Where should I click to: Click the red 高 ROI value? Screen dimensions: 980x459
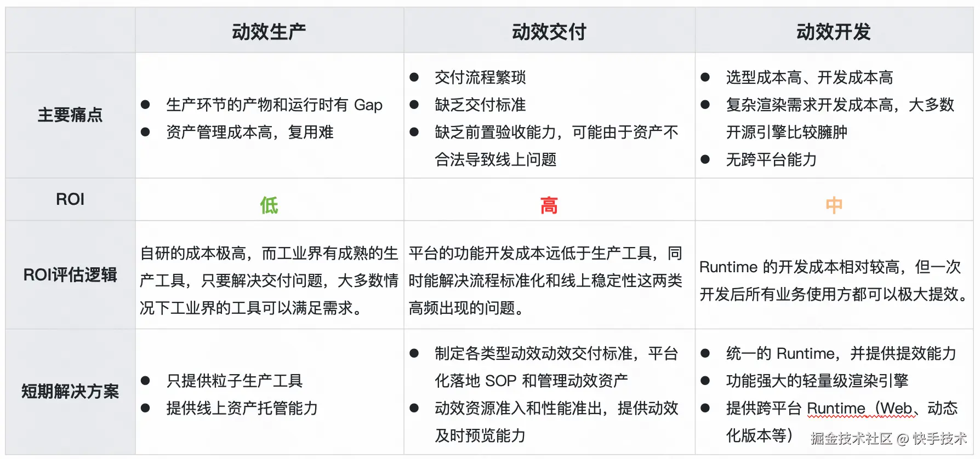point(549,205)
